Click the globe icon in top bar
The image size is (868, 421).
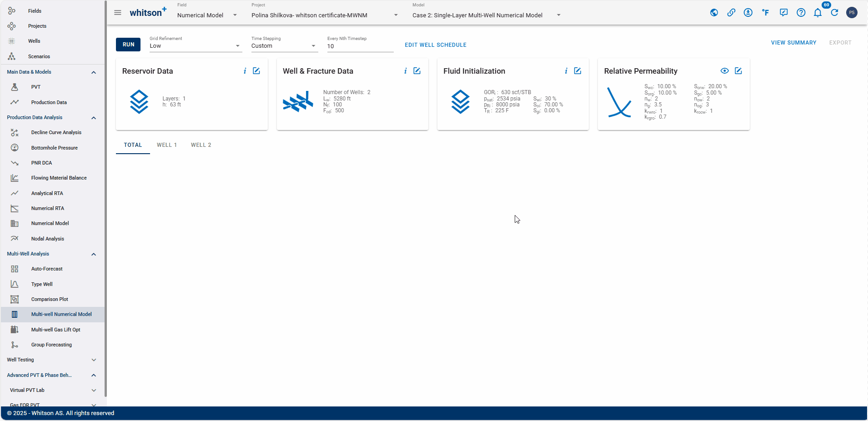coord(714,13)
